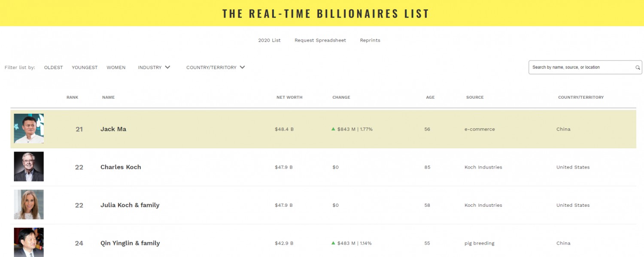Screen dimensions: 644x257
Task: Filter the list by Youngest
Action: pos(85,67)
